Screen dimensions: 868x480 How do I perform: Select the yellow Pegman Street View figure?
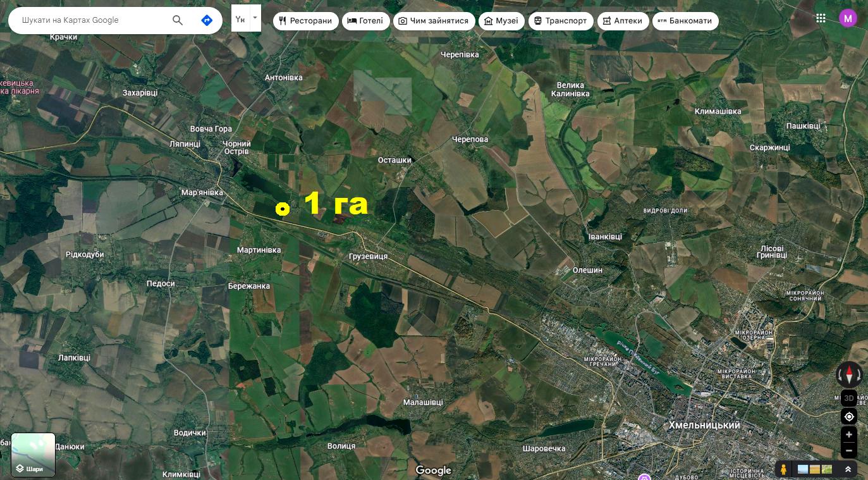point(784,469)
